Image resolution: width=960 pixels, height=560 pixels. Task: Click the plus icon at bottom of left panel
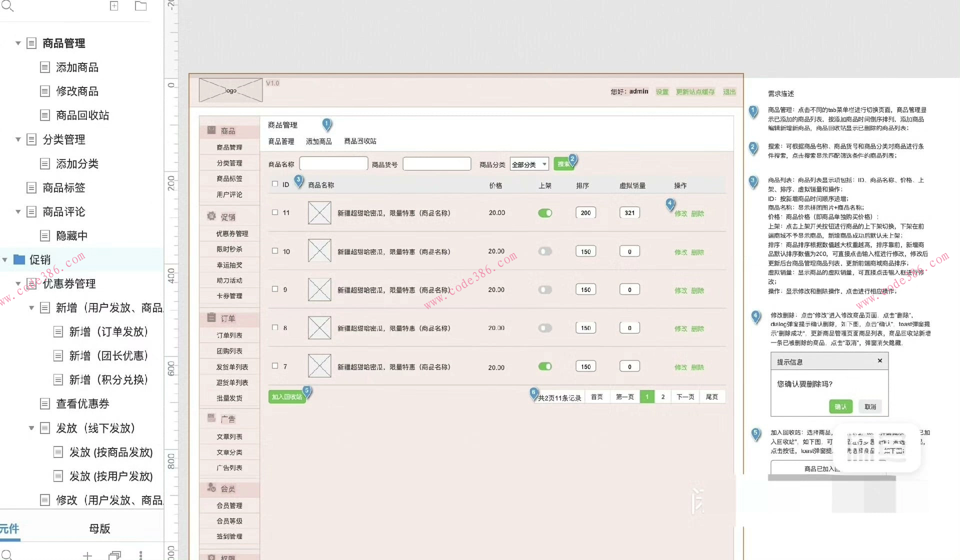point(87,555)
